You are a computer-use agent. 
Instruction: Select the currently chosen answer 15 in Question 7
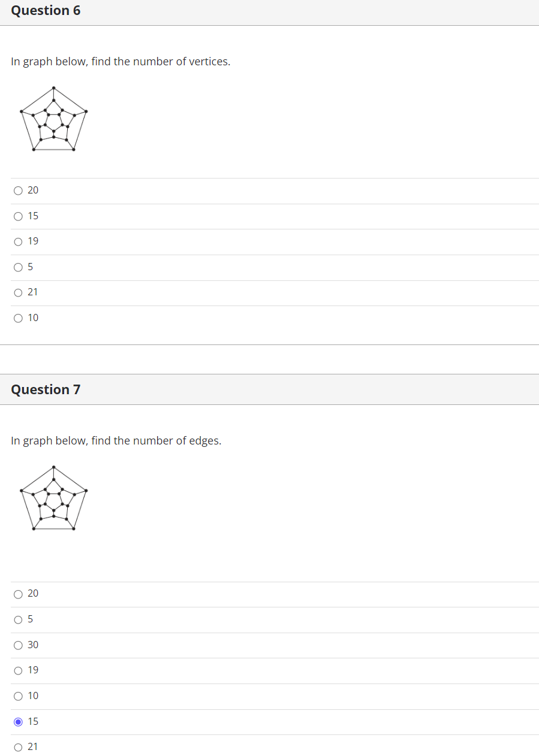18,722
